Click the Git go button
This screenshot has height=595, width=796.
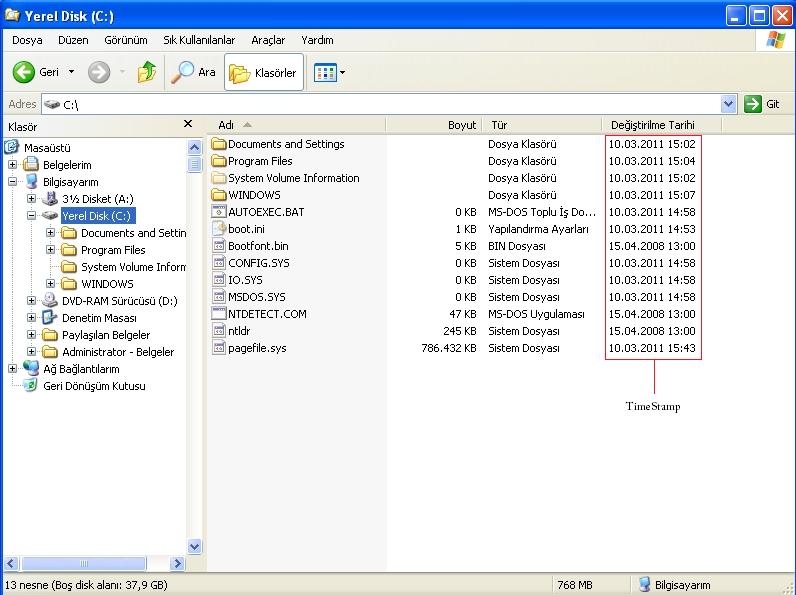(761, 104)
